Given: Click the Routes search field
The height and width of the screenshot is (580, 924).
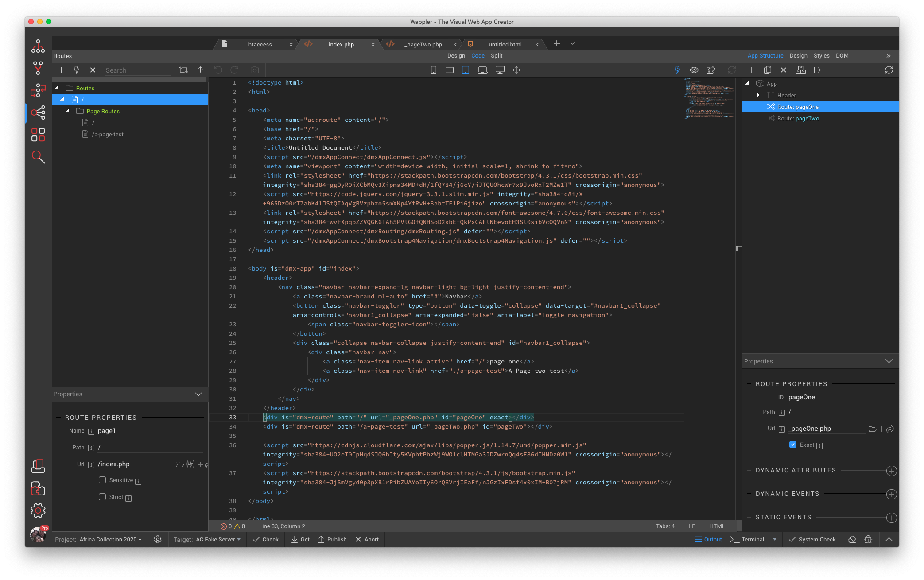Looking at the screenshot, I should click(x=138, y=70).
